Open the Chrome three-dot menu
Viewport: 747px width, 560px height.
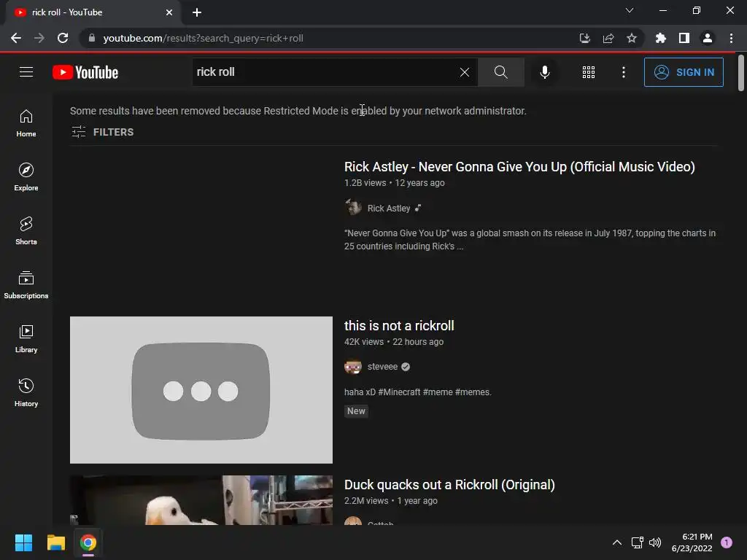click(x=731, y=38)
